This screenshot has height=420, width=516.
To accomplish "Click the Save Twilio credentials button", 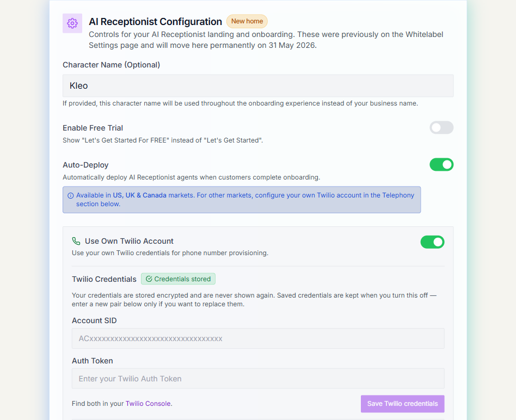I will [x=402, y=404].
